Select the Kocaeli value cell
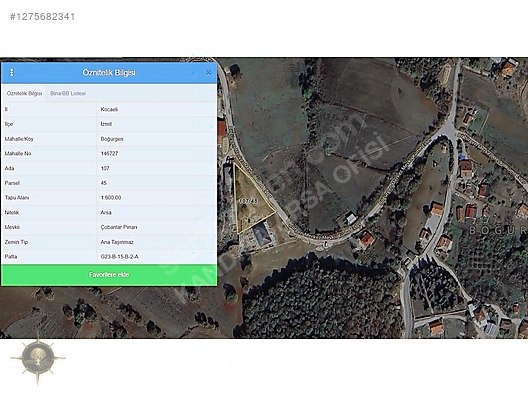The image size is (528, 396). click(x=109, y=109)
